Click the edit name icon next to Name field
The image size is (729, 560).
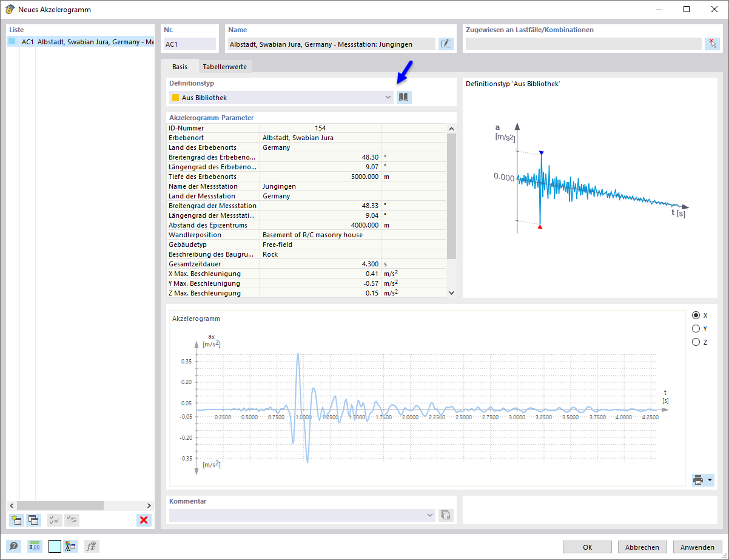tap(446, 44)
